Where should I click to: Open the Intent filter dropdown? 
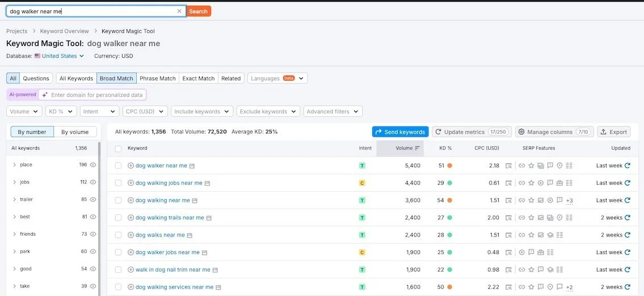[99, 111]
